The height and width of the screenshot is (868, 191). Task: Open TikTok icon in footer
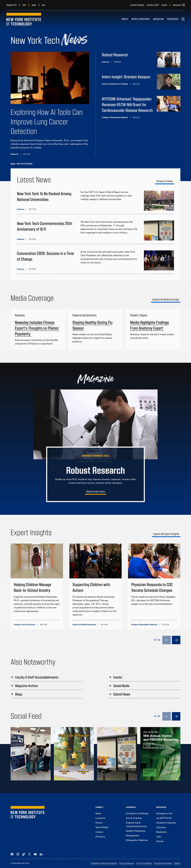24,854
